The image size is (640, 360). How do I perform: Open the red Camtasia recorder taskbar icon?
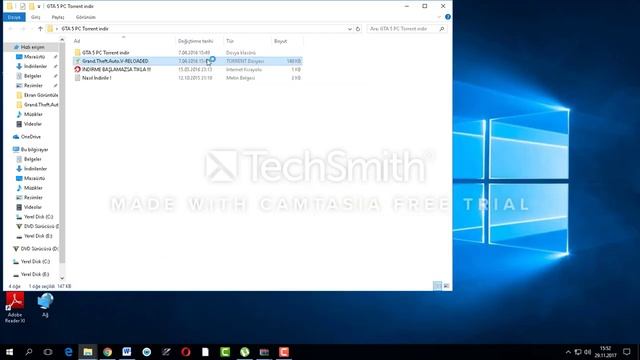(x=284, y=352)
